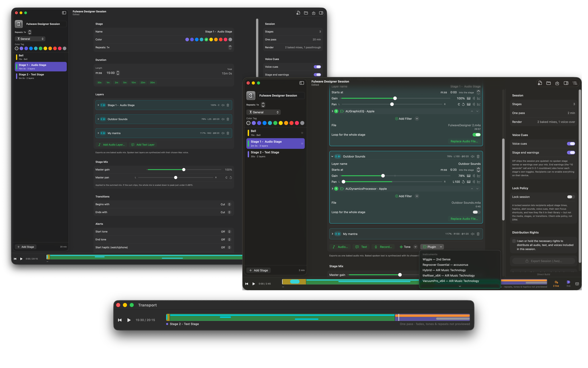Toggle the inspector panel icon in front window toolbar
Viewport: 588px width, 368px height.
point(566,83)
